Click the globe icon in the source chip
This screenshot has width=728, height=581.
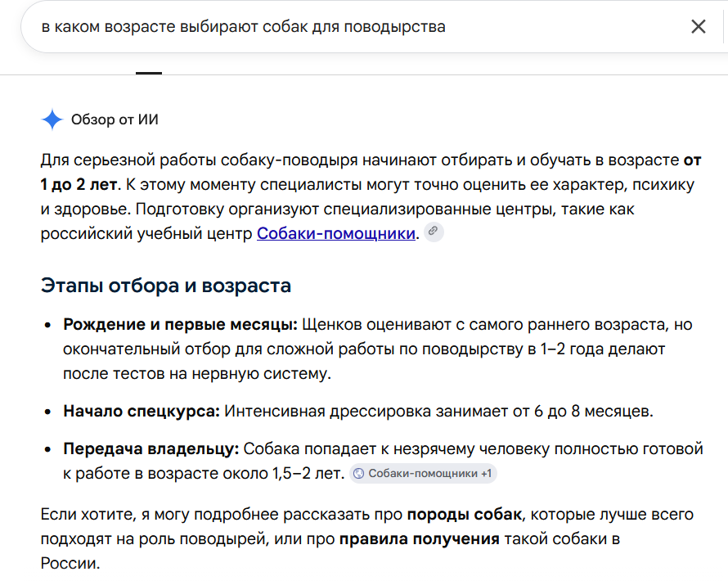(x=359, y=473)
